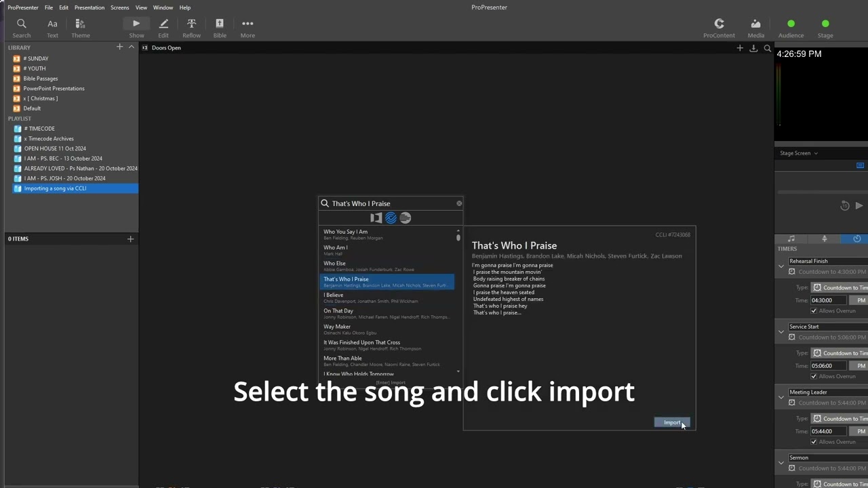Uncheck Allows Overrun for Rehearsal Finish

coord(814,310)
